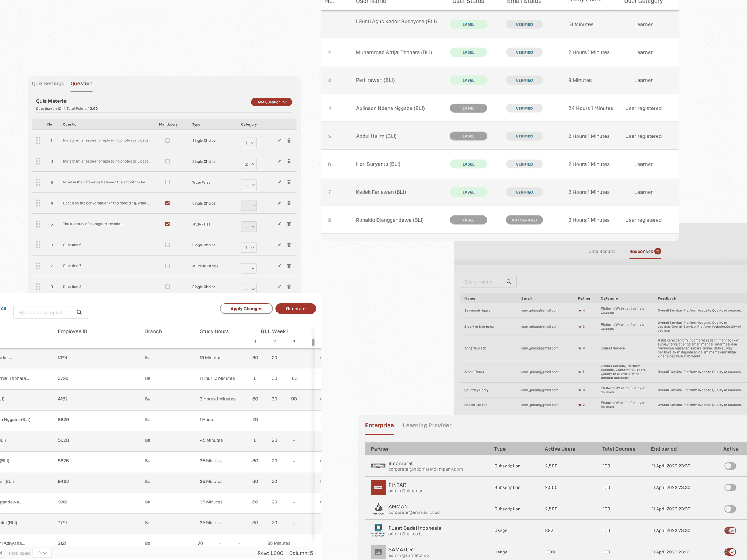Delete question 3 using trash icon

(x=289, y=182)
